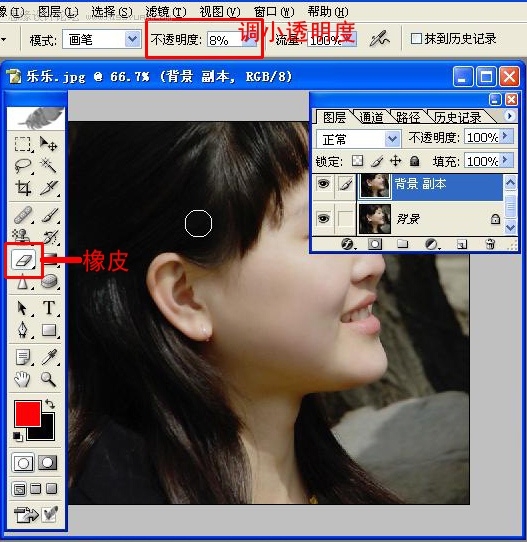Viewport: 527px width, 542px height.
Task: Open the eraser mode dropdown
Action: pos(133,39)
